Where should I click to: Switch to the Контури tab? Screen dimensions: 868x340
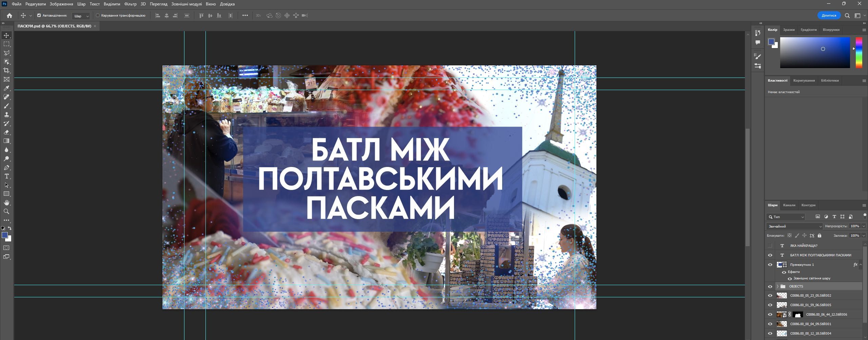click(x=808, y=205)
